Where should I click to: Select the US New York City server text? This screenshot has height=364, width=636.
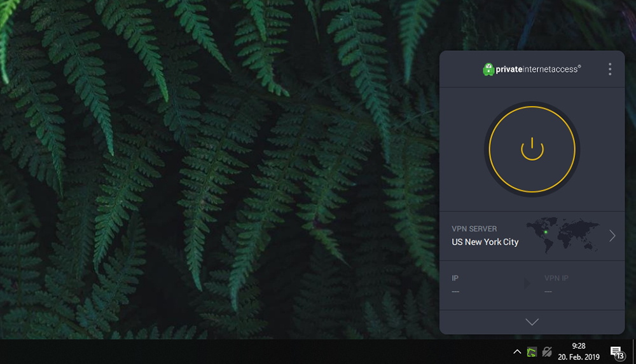point(485,242)
